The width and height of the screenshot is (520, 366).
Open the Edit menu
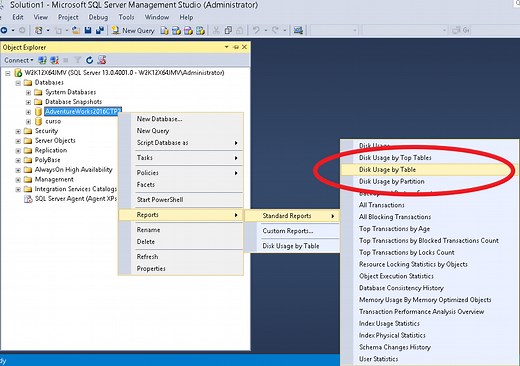coord(18,17)
